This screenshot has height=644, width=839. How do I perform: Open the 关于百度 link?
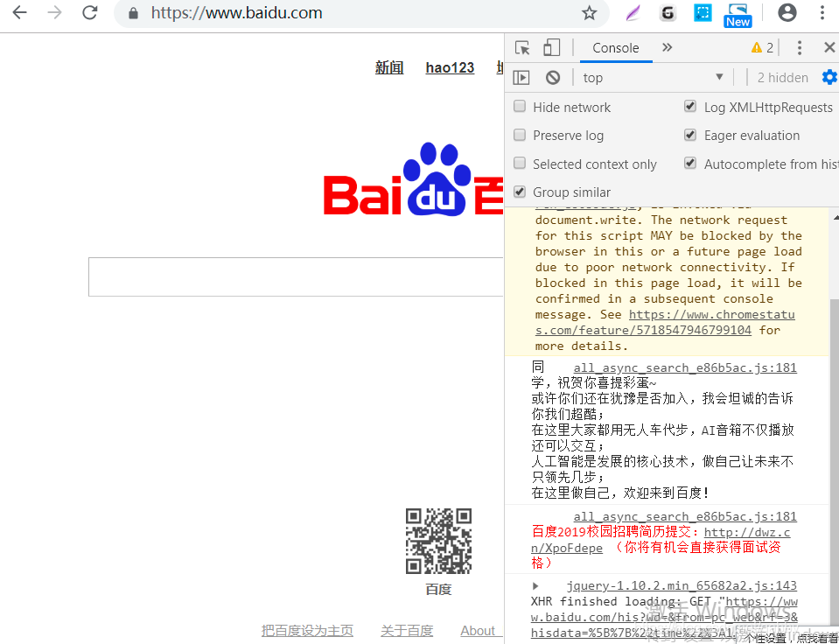[407, 631]
